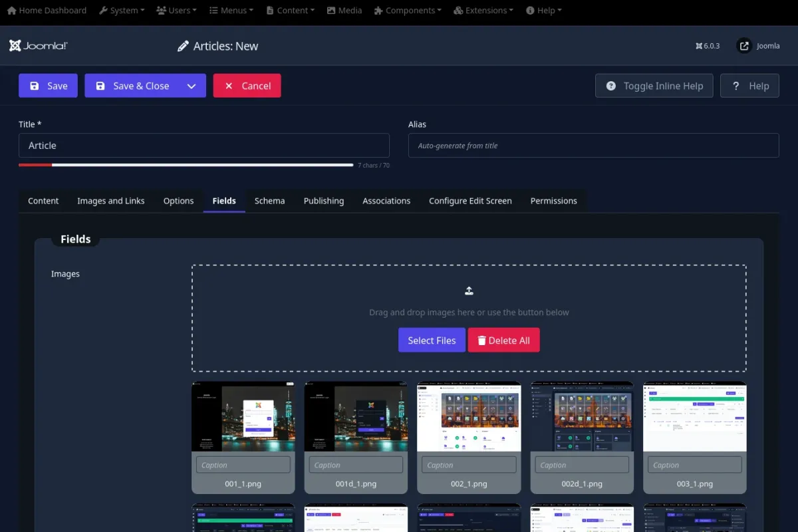This screenshot has width=798, height=532.
Task: Switch to the Images and Links tab
Action: tap(110, 201)
